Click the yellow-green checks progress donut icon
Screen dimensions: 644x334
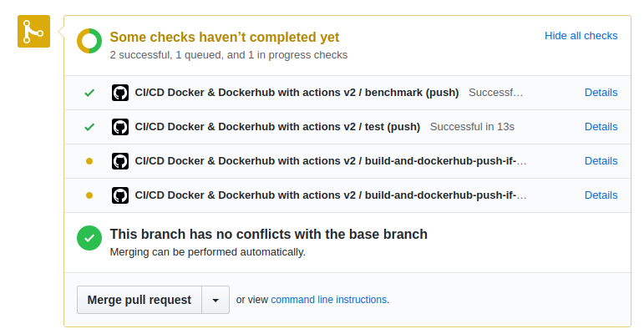89,41
